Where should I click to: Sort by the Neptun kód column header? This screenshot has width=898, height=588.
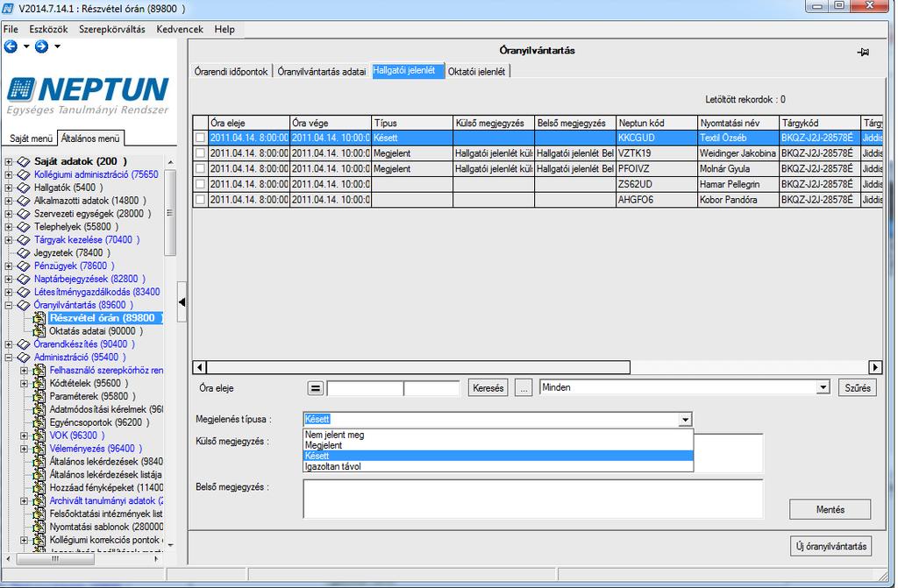pyautogui.click(x=657, y=123)
